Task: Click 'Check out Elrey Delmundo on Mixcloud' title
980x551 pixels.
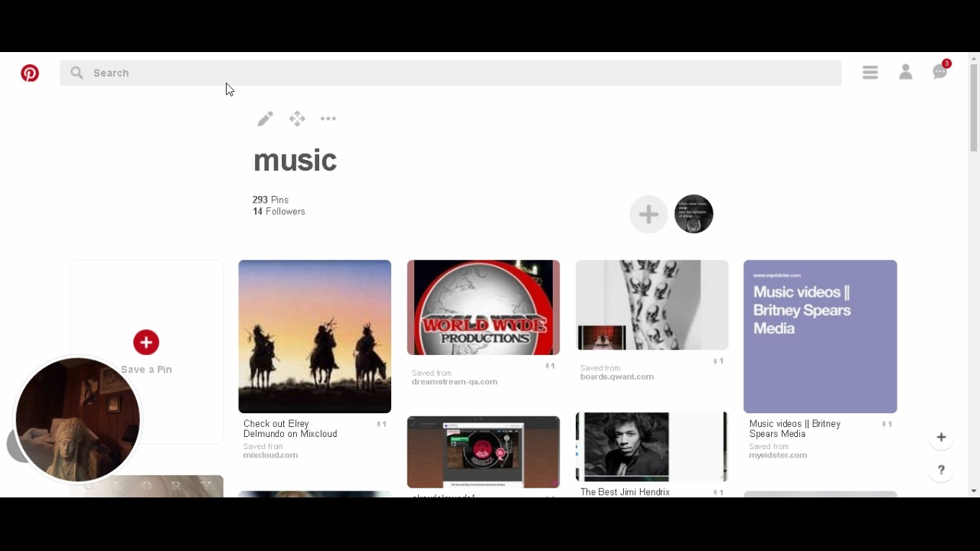Action: tap(290, 429)
